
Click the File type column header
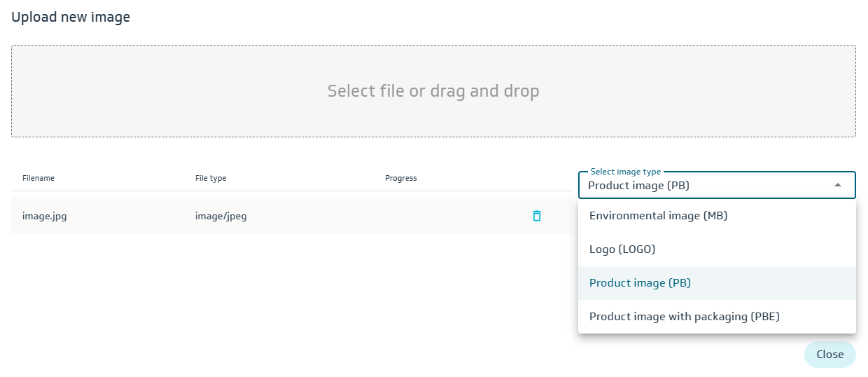211,178
